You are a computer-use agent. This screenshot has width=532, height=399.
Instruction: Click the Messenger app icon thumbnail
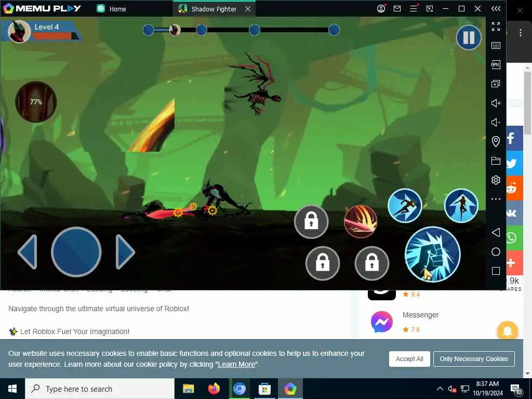point(382,322)
